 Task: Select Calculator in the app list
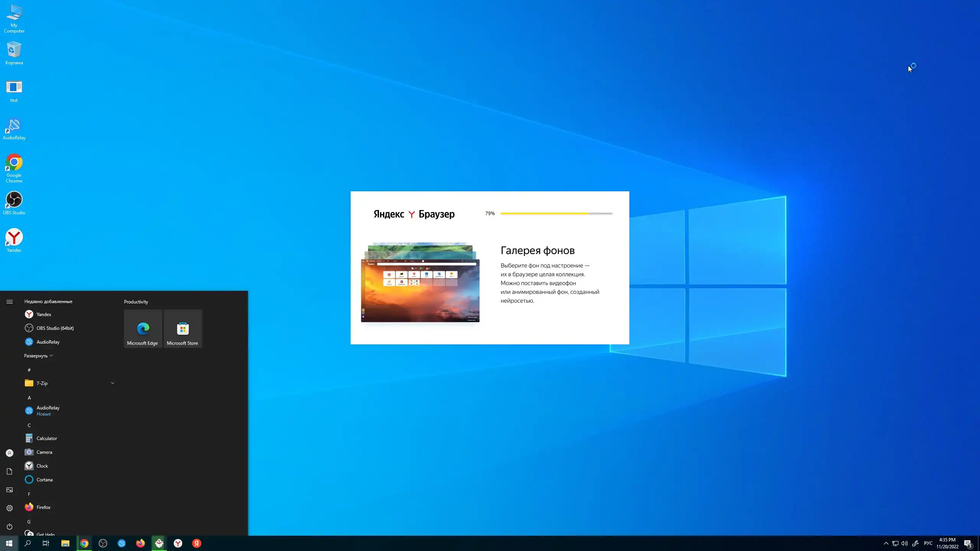pos(47,439)
